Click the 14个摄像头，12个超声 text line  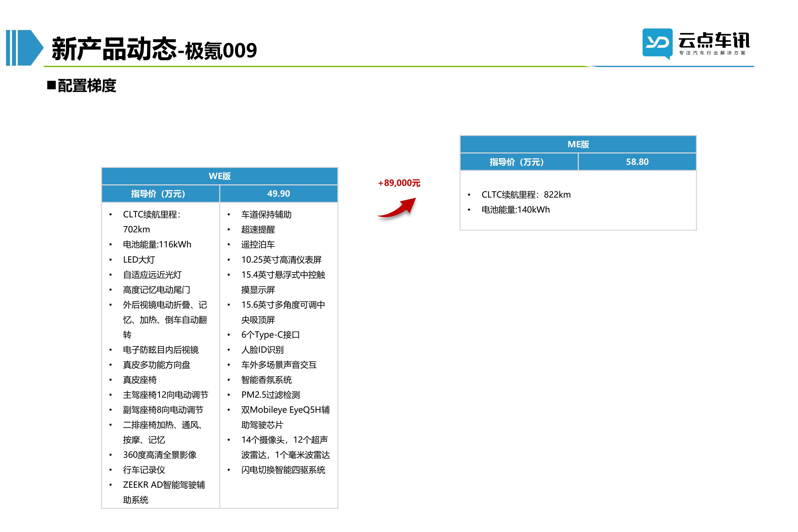tap(284, 440)
